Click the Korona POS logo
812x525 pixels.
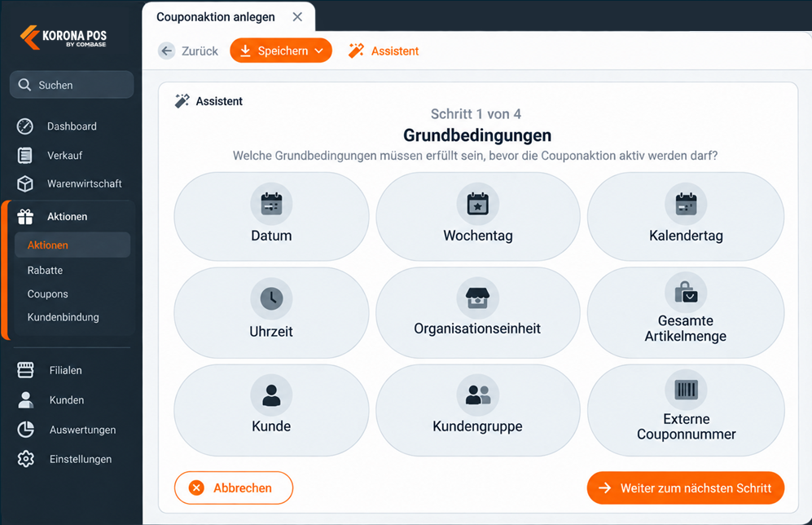[x=64, y=37]
